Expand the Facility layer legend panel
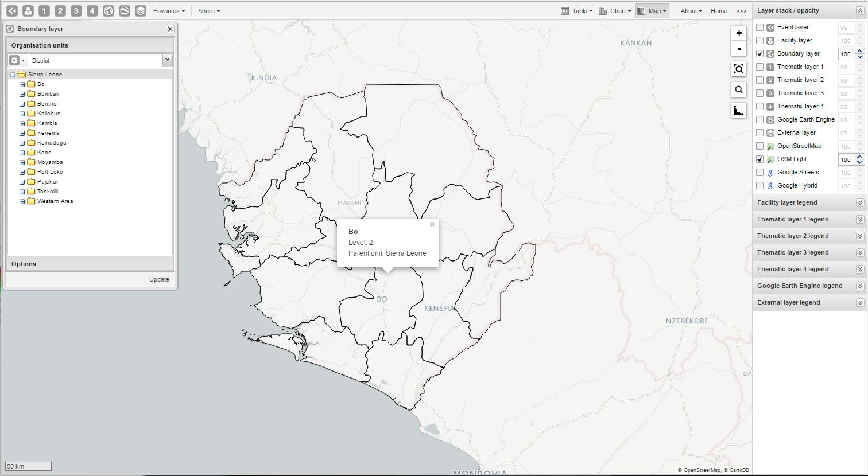This screenshot has height=476, width=868. click(859, 203)
